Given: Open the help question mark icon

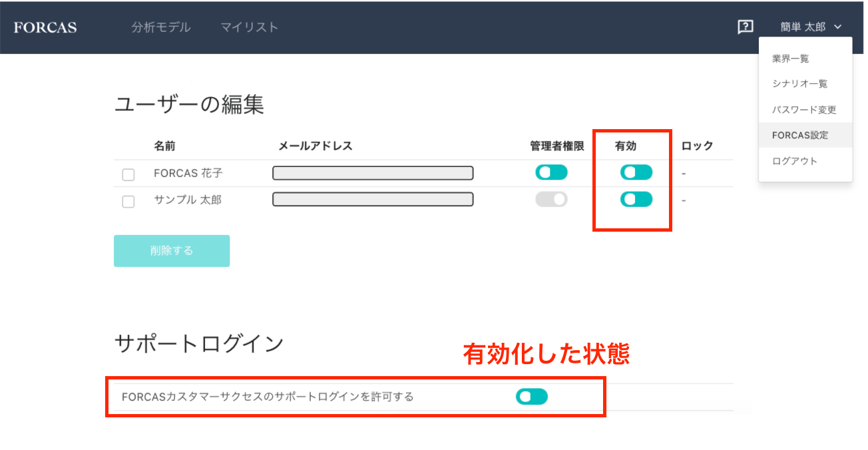Looking at the screenshot, I should 745,27.
